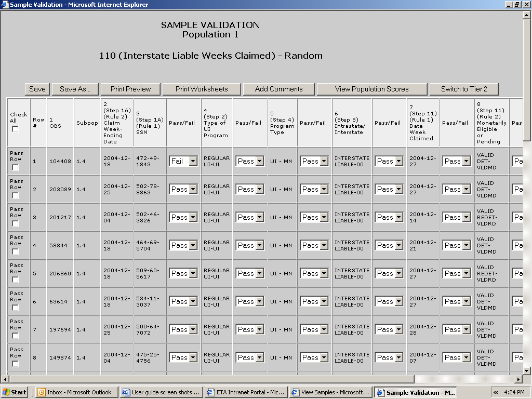Tick Pass Row checkbox for row 7
This screenshot has height=399, width=532.
coord(15,336)
